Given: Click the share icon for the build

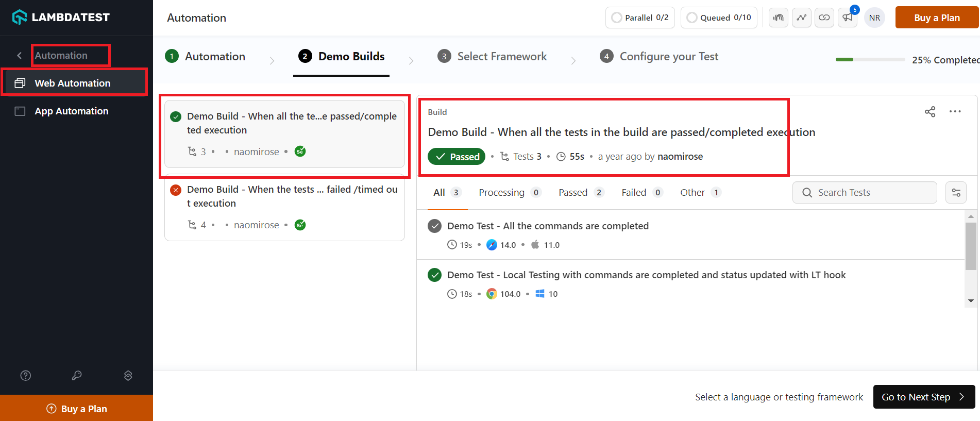Looking at the screenshot, I should pyautogui.click(x=930, y=112).
